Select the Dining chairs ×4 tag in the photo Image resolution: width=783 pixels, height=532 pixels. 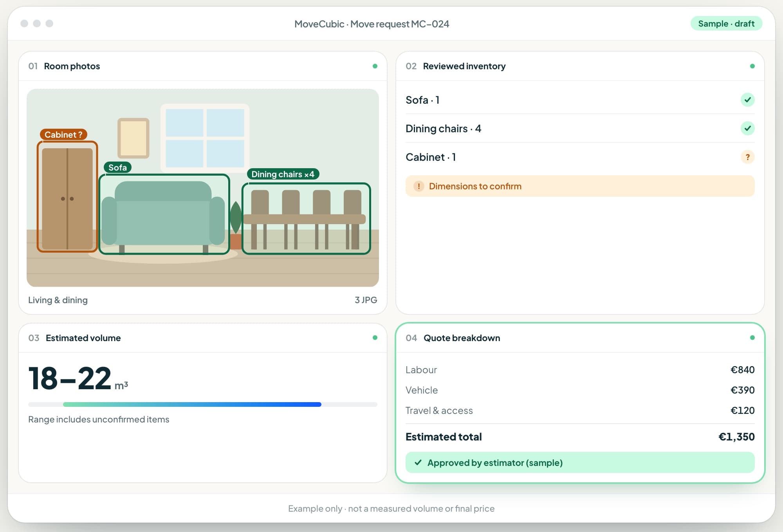point(283,174)
